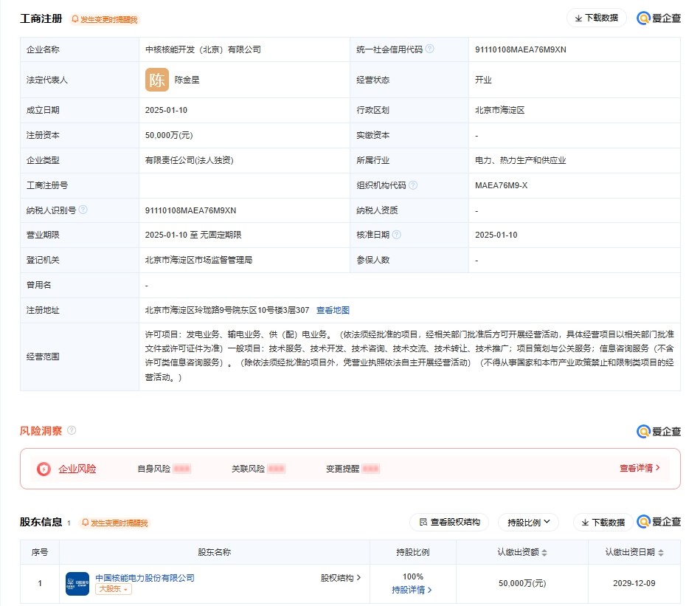Click the 中国核能电力 shareholder logo

(77, 583)
